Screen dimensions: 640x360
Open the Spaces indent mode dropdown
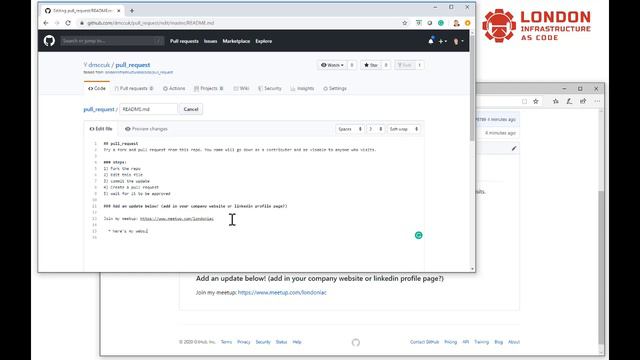click(349, 129)
